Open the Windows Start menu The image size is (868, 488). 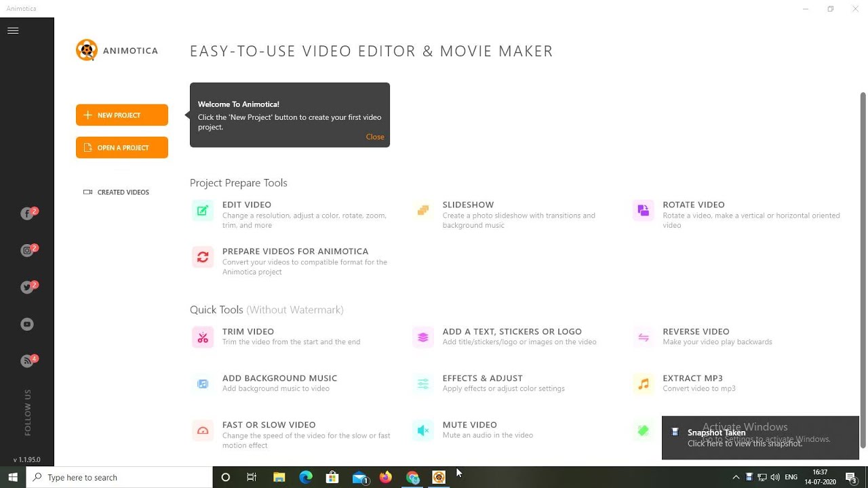coord(13,477)
